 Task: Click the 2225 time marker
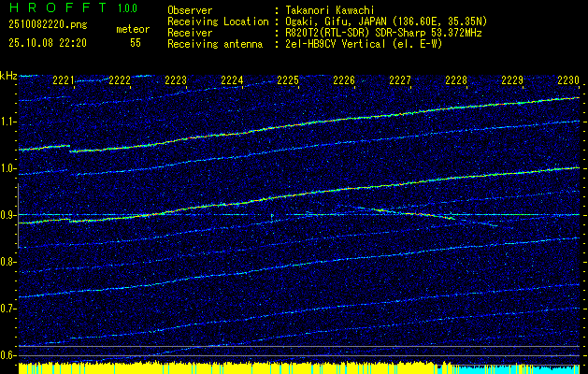click(x=288, y=80)
